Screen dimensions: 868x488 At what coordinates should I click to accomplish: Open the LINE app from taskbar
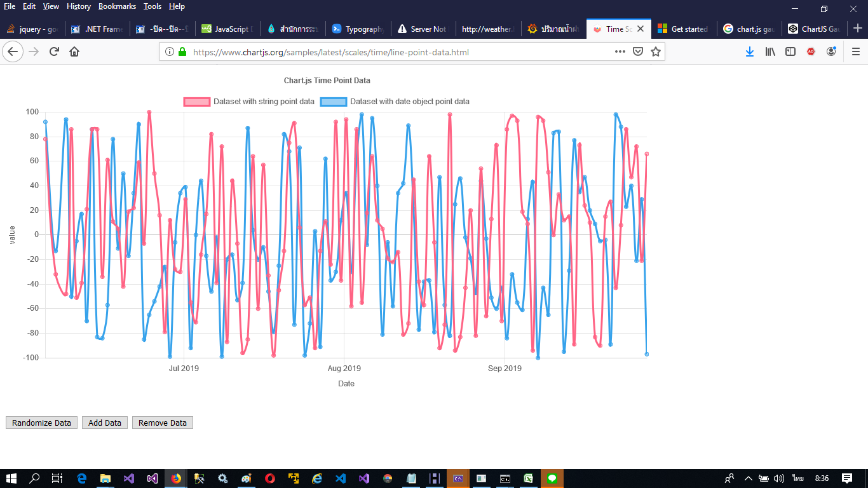[x=552, y=478]
